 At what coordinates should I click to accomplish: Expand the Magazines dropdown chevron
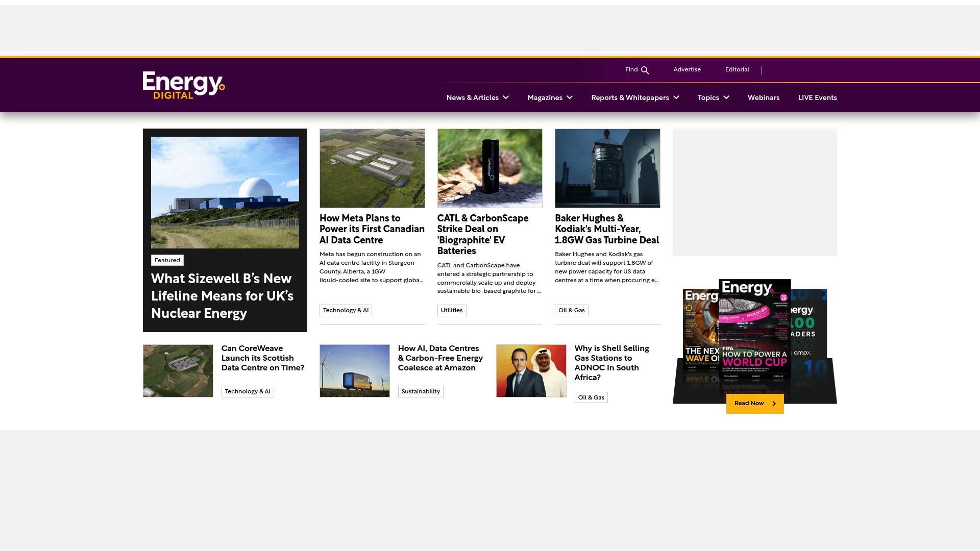pyautogui.click(x=570, y=97)
